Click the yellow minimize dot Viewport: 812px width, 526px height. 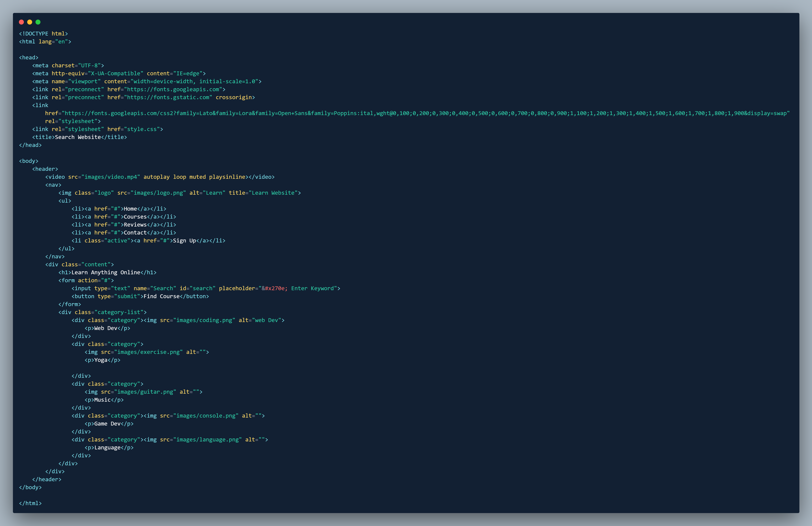coord(30,22)
